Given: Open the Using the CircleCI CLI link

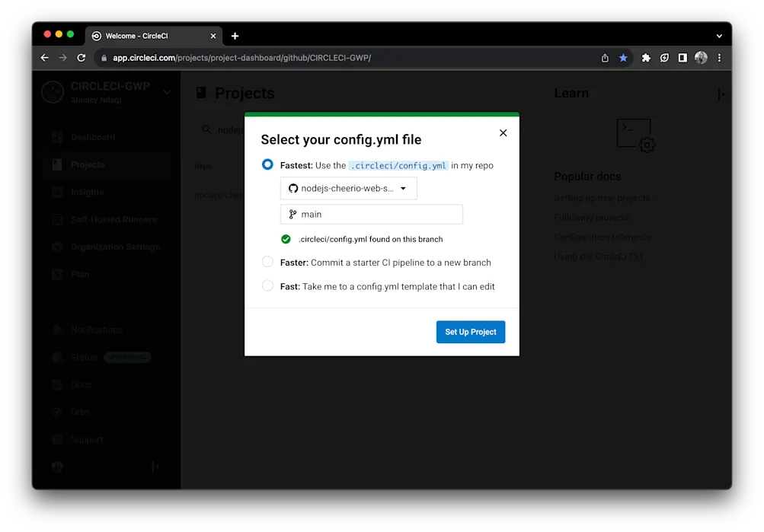Looking at the screenshot, I should tap(598, 256).
